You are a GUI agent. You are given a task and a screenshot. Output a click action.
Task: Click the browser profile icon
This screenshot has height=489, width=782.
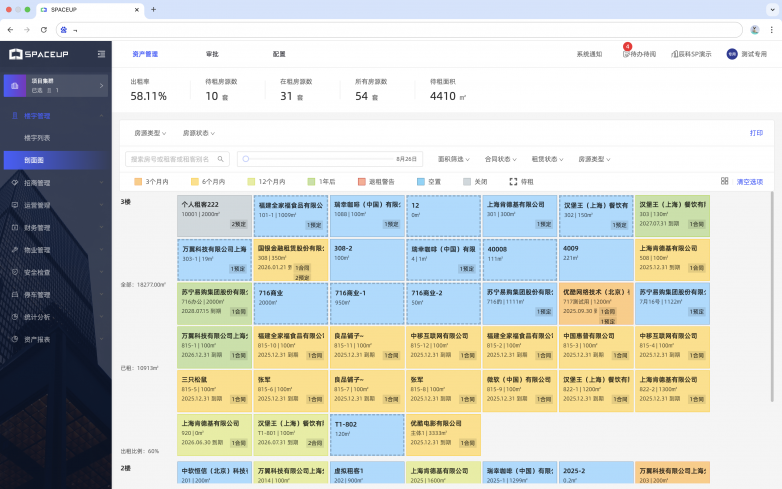tap(755, 30)
